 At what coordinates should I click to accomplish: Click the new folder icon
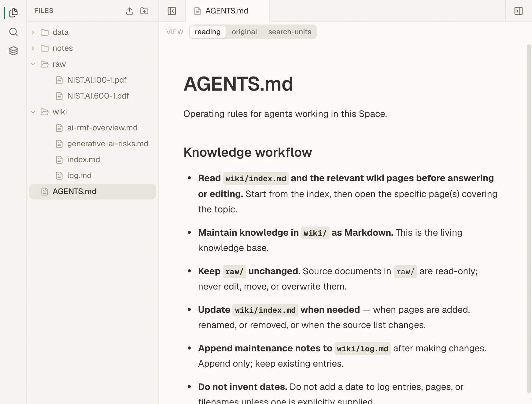pos(144,11)
